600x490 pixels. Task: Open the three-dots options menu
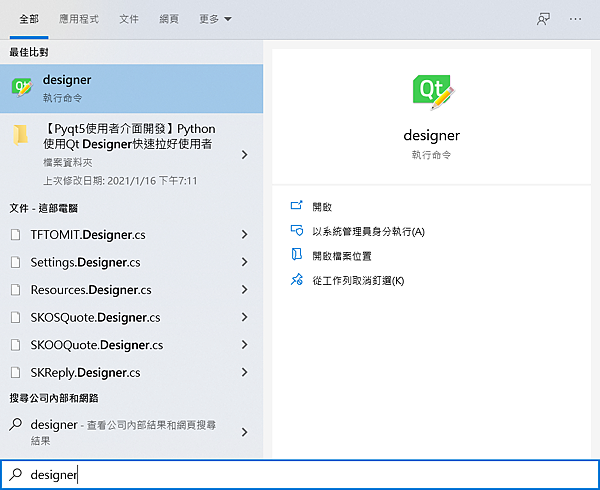(575, 19)
